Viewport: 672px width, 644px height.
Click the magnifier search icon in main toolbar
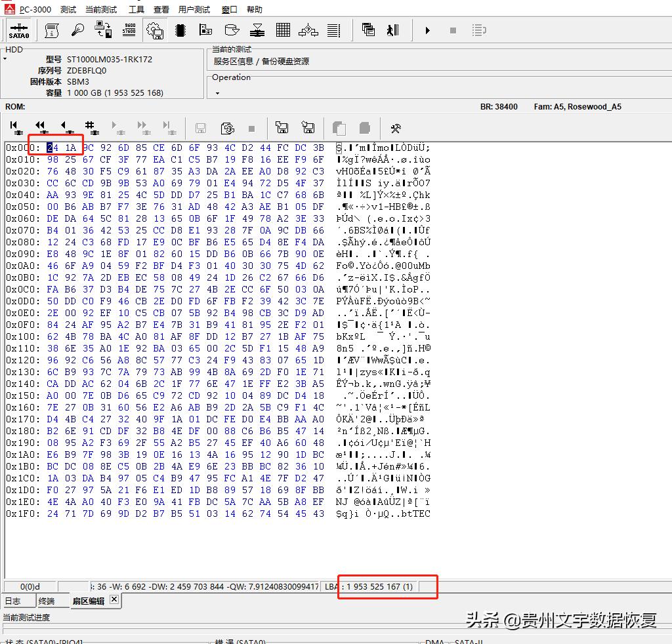coord(77,30)
